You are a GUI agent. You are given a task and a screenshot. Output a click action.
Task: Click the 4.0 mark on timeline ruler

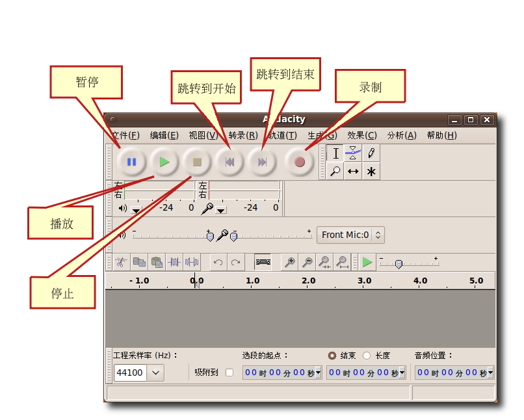(x=420, y=281)
